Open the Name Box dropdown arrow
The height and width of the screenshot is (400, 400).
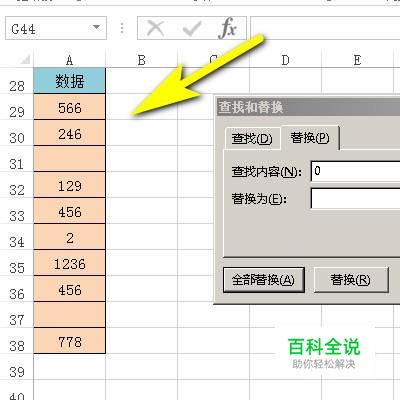coord(97,27)
